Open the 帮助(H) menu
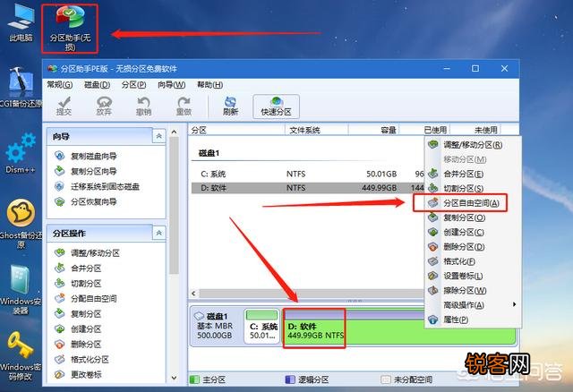This screenshot has height=392, width=573. point(210,85)
